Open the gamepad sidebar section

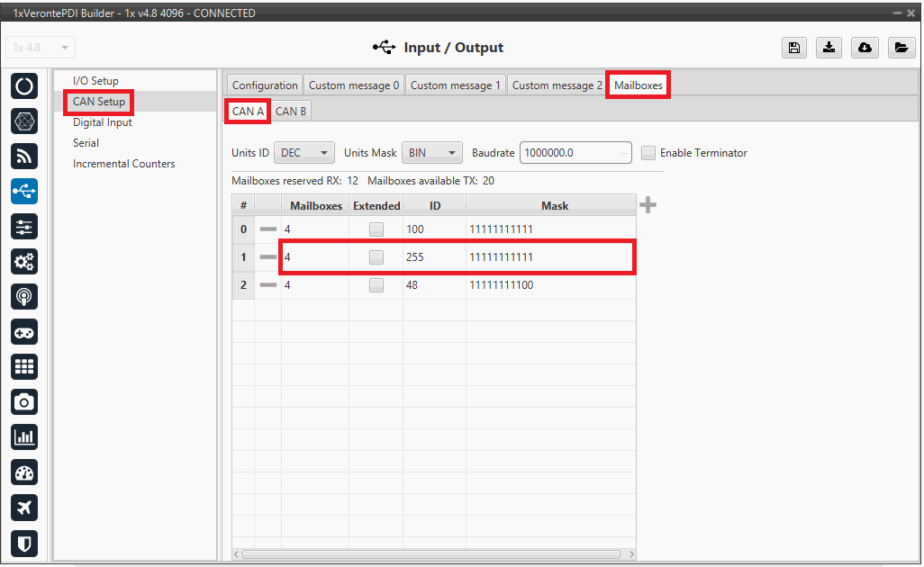point(24,332)
